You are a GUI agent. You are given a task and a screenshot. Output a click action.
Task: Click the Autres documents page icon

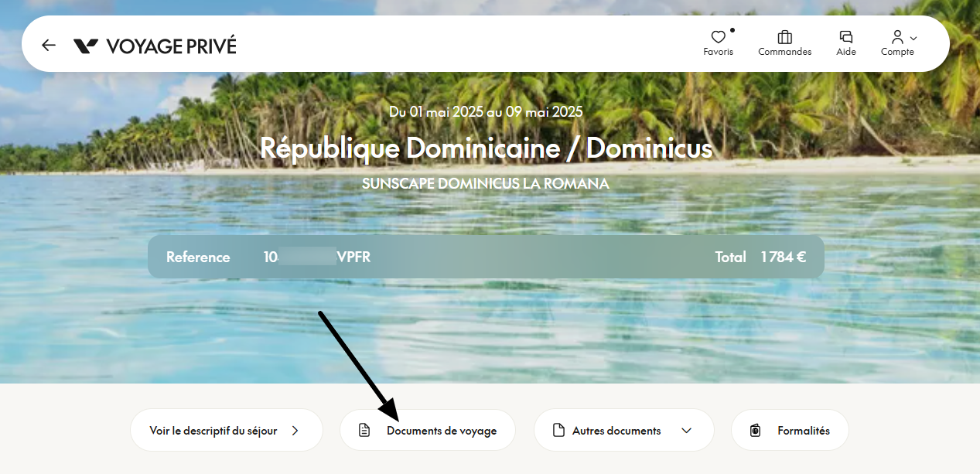[x=558, y=431]
